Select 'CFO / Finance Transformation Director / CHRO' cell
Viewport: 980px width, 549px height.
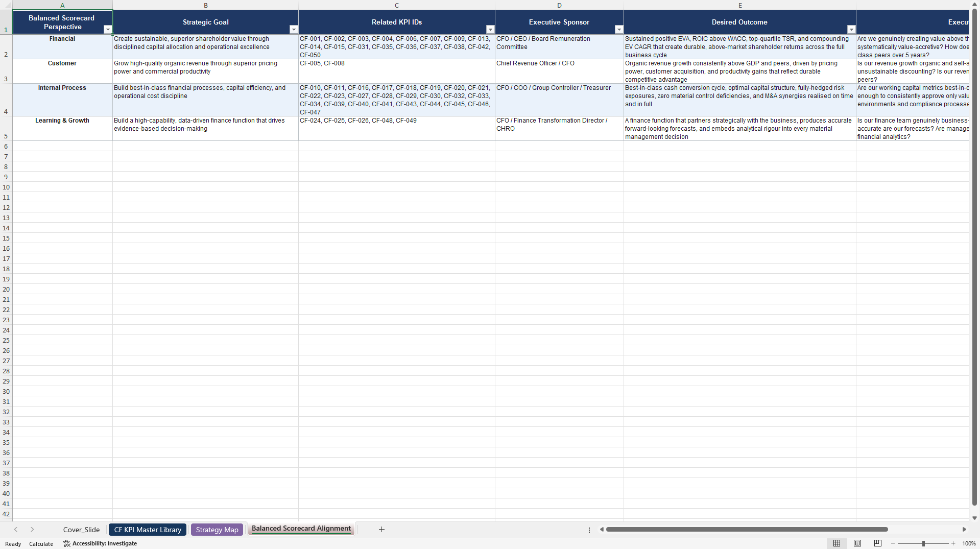pos(559,129)
